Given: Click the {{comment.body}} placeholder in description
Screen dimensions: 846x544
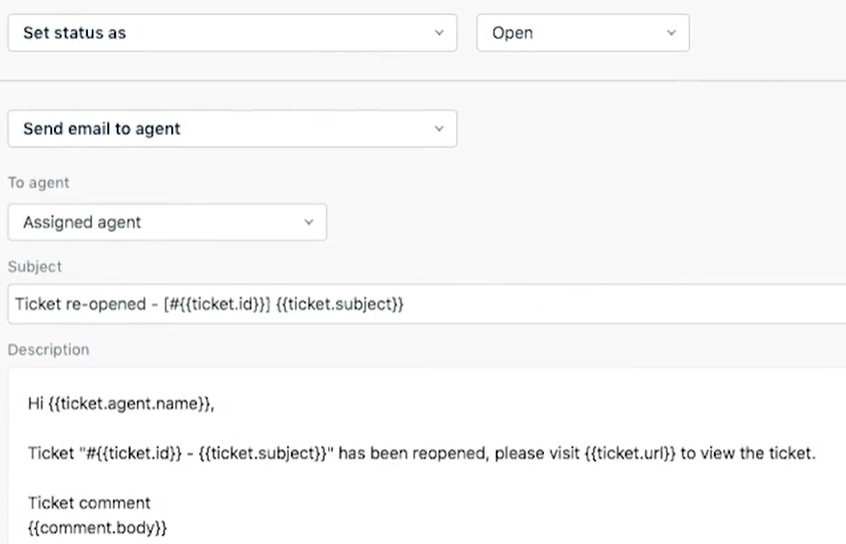Looking at the screenshot, I should pos(97,528).
